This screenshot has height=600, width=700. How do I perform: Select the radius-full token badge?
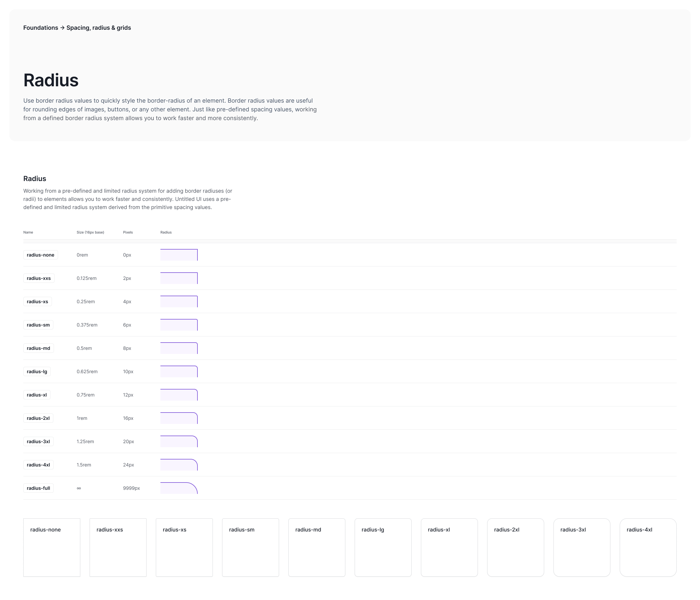38,488
